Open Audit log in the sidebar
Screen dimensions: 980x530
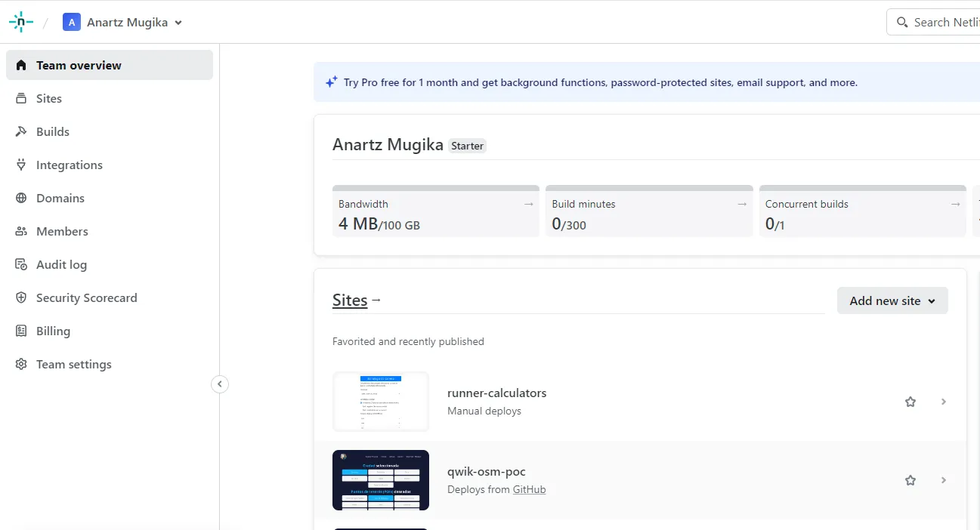(110, 264)
